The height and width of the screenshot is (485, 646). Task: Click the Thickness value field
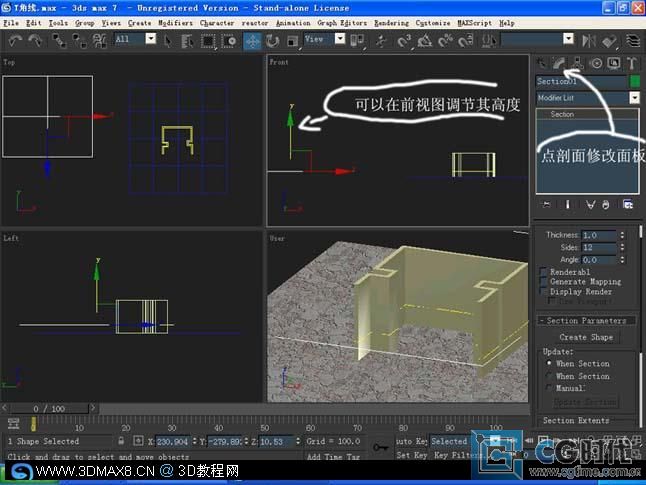coord(599,235)
